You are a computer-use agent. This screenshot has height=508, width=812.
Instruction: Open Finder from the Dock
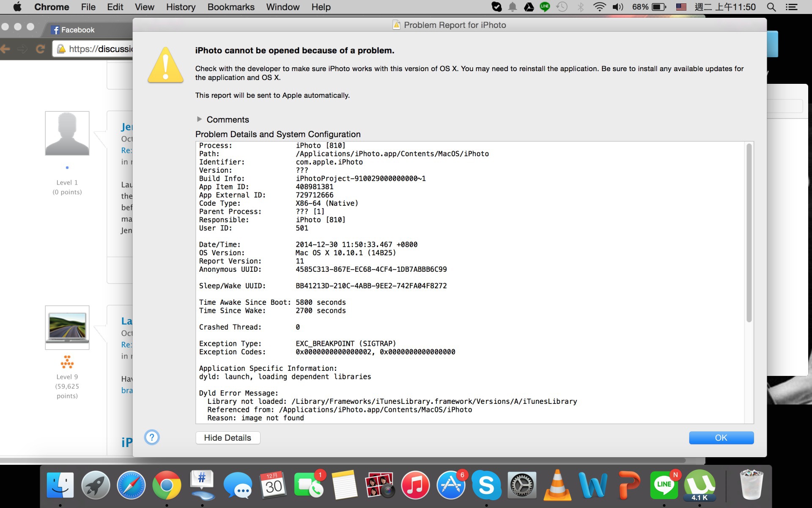pos(60,485)
